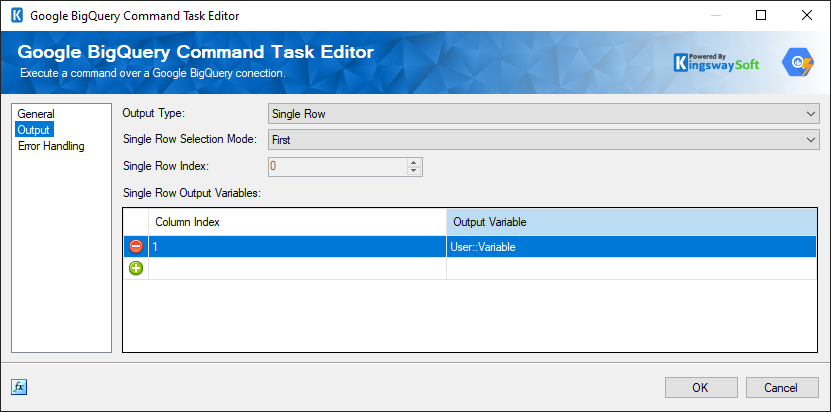Select the User::Variable output variable cell
The width and height of the screenshot is (831, 412).
(x=631, y=247)
